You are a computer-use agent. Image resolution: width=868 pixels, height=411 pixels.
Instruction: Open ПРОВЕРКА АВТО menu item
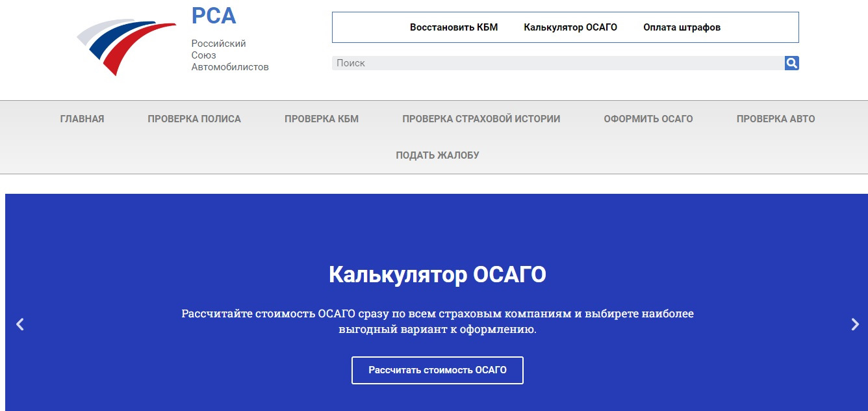[x=776, y=119]
